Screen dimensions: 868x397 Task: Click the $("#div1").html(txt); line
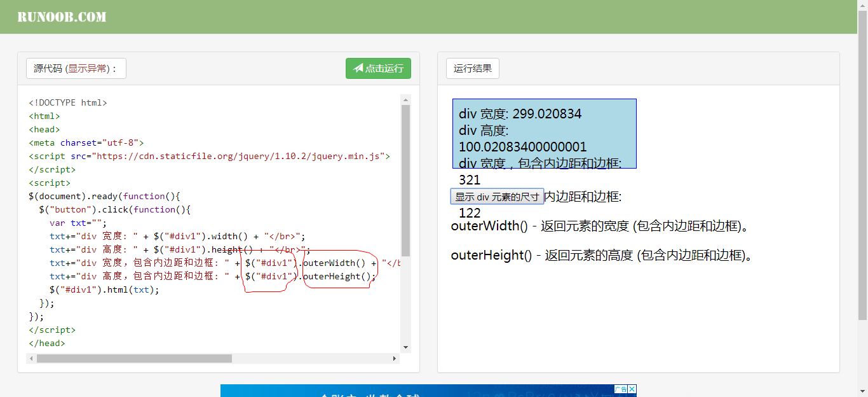[x=104, y=289]
